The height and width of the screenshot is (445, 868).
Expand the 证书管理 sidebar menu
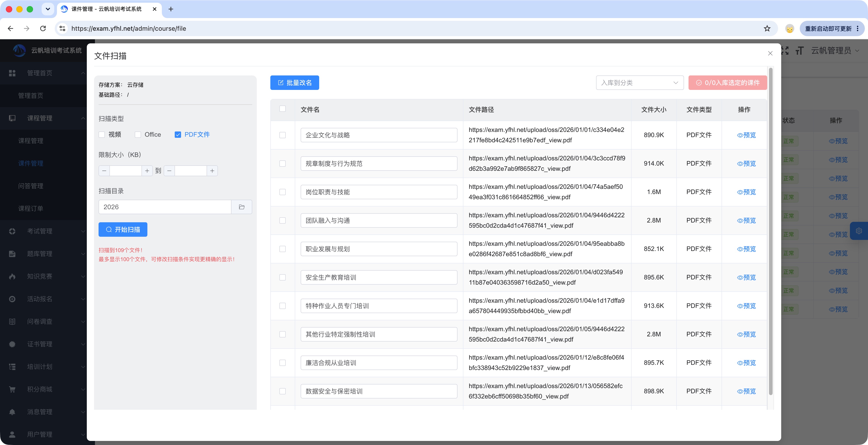pos(43,344)
